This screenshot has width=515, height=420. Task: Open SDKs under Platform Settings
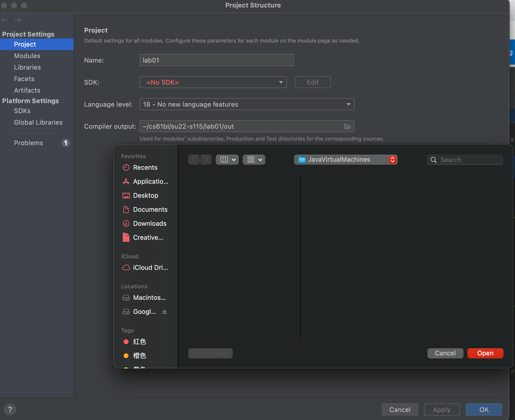coord(22,111)
